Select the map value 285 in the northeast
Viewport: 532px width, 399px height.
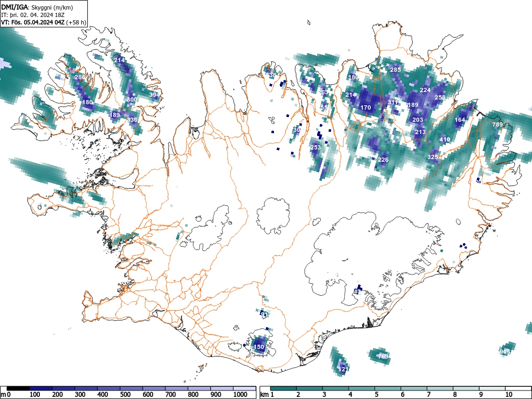click(395, 70)
